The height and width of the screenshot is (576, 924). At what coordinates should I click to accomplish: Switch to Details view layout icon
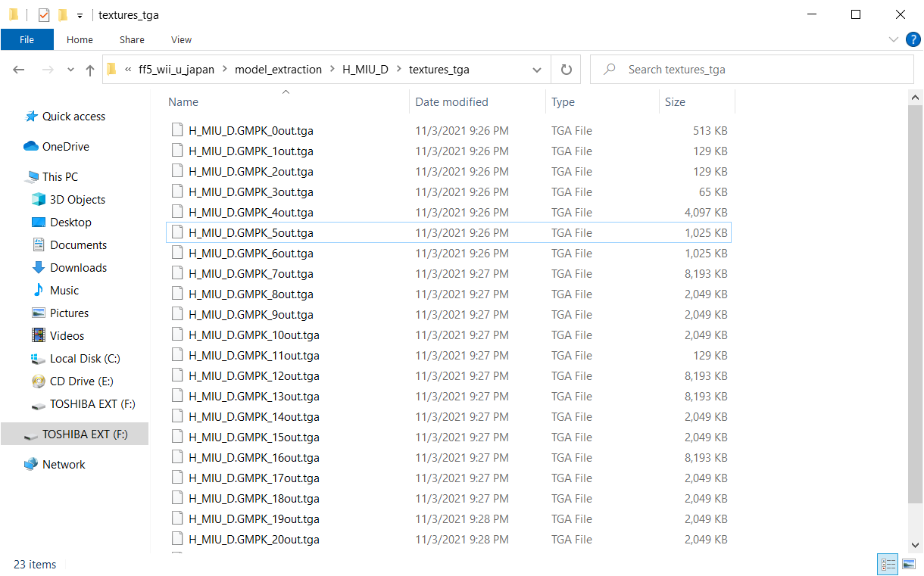point(888,564)
